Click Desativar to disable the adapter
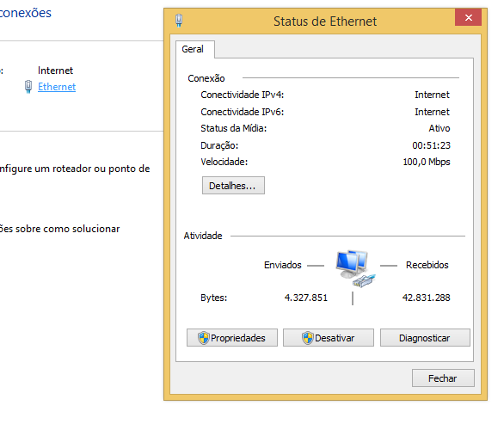This screenshot has width=504, height=430. point(329,337)
